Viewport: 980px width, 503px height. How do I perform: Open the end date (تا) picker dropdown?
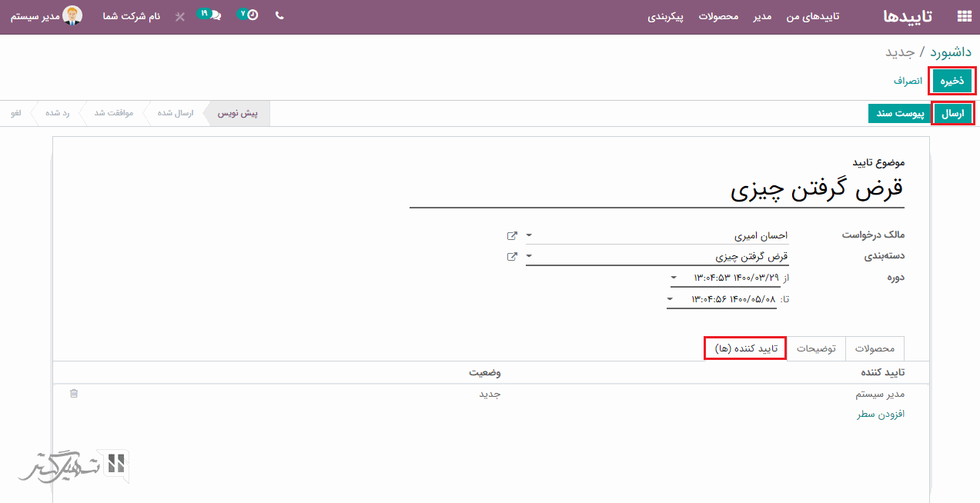[671, 298]
